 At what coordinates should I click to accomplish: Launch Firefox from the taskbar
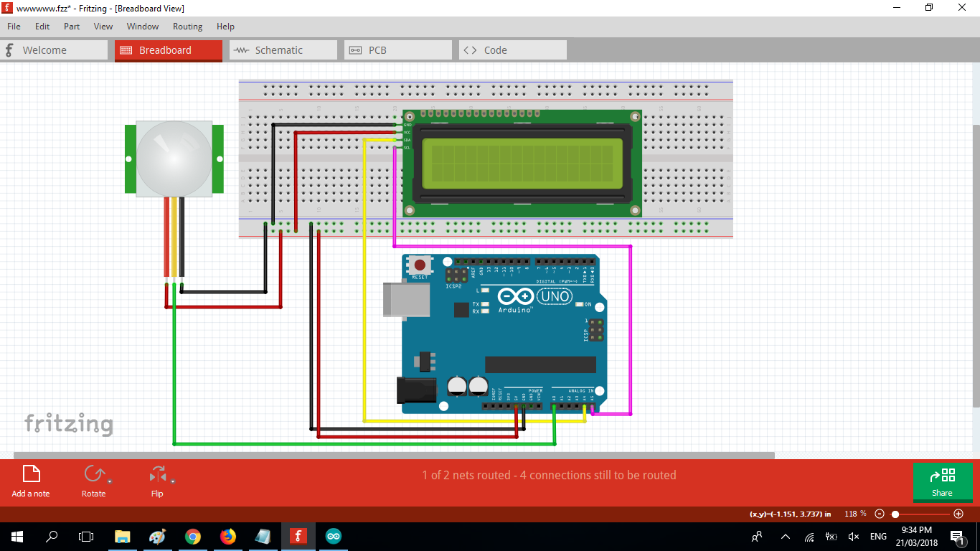pyautogui.click(x=227, y=536)
